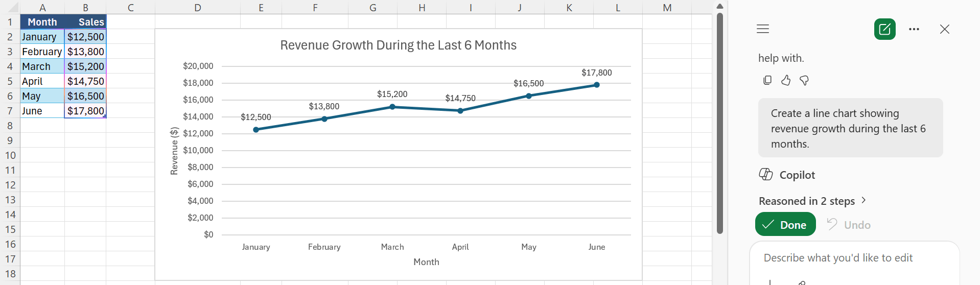Select column D header

click(198, 7)
